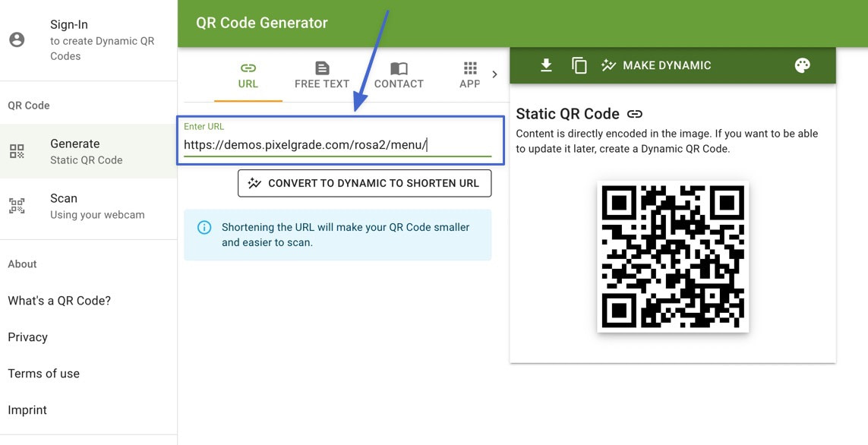868x445 pixels.
Task: Switch to the FREE TEXT tab
Action: pos(322,74)
